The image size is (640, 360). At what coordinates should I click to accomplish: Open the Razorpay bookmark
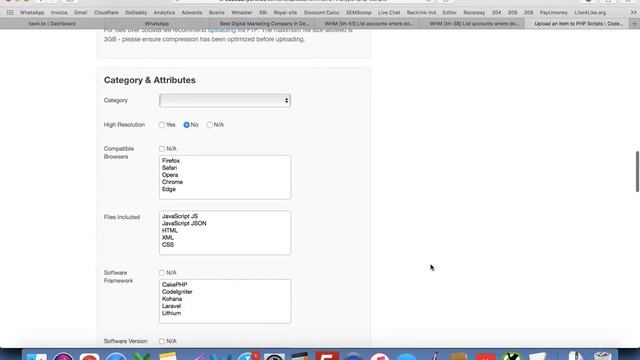point(474,13)
